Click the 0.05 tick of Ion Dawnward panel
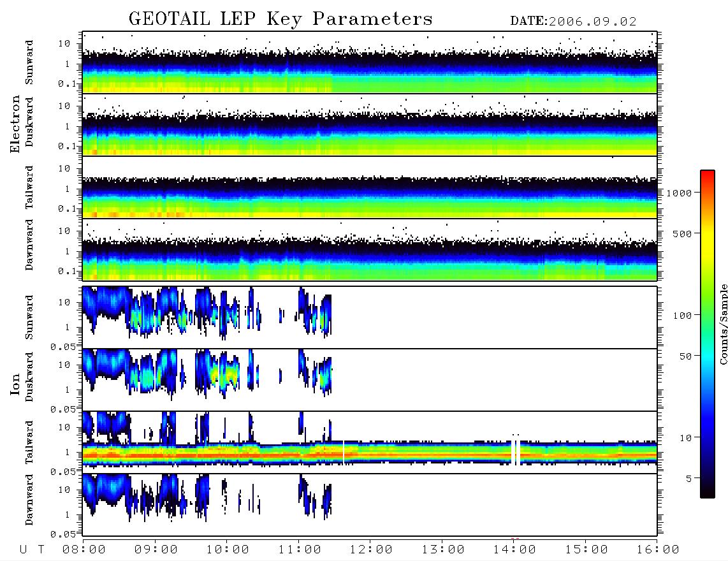Screen dimensions: 728x561 click(x=62, y=534)
